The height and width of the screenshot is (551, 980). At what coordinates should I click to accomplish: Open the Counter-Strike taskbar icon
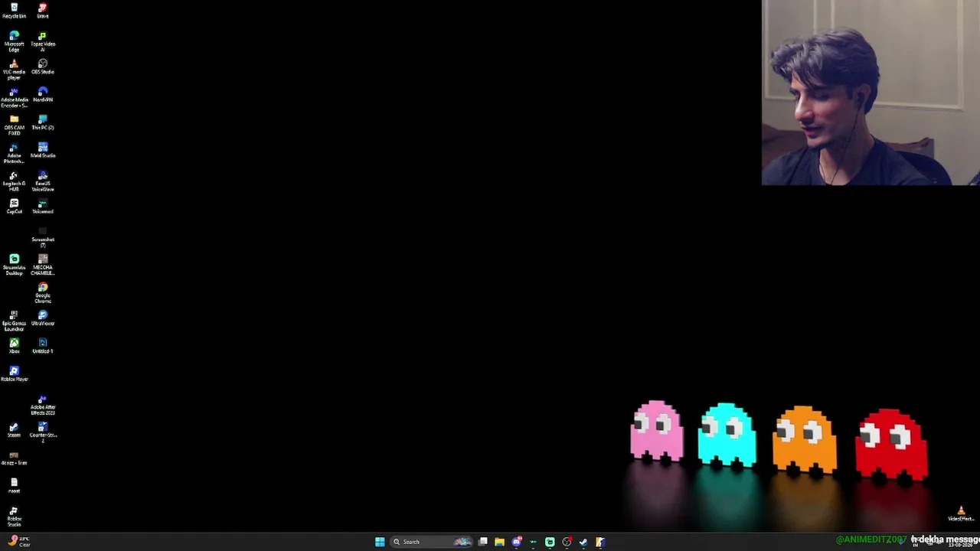(600, 542)
